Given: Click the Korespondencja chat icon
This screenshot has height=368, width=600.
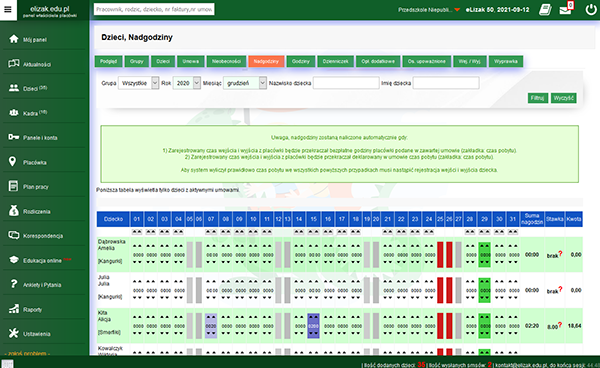Looking at the screenshot, I should pyautogui.click(x=13, y=235).
